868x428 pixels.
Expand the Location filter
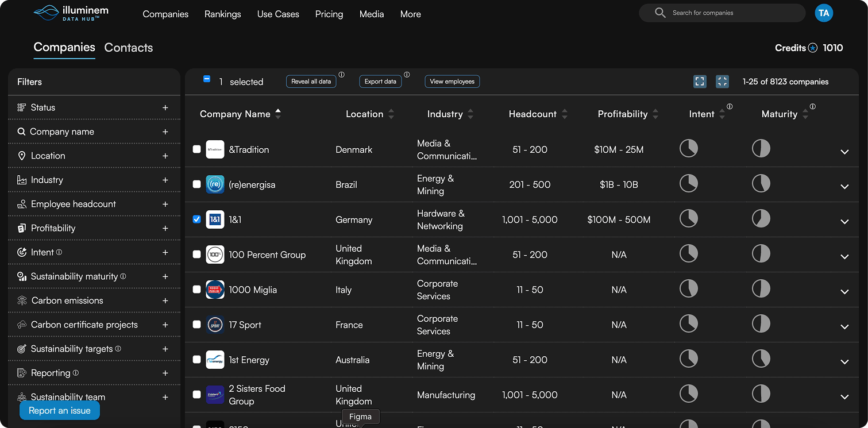pyautogui.click(x=165, y=156)
